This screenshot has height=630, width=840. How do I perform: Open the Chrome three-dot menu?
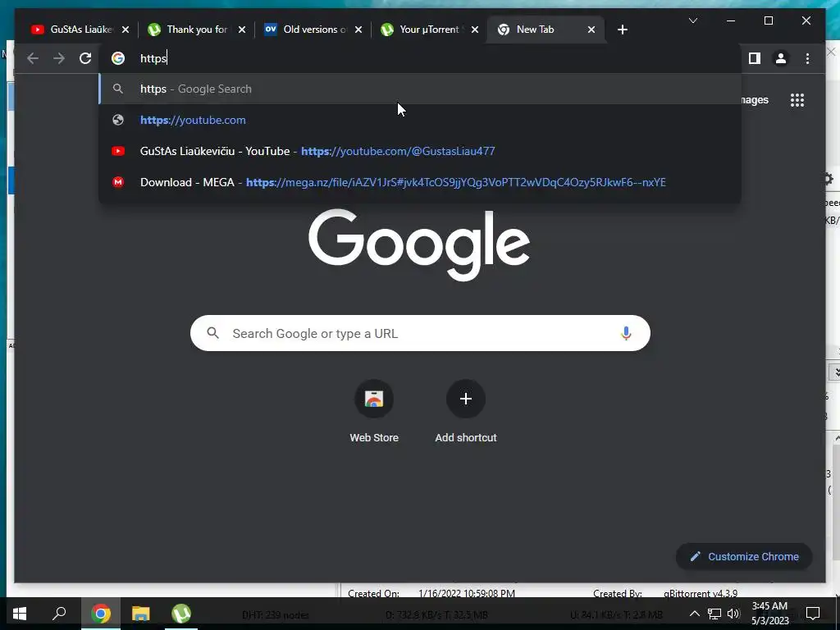[x=807, y=58]
